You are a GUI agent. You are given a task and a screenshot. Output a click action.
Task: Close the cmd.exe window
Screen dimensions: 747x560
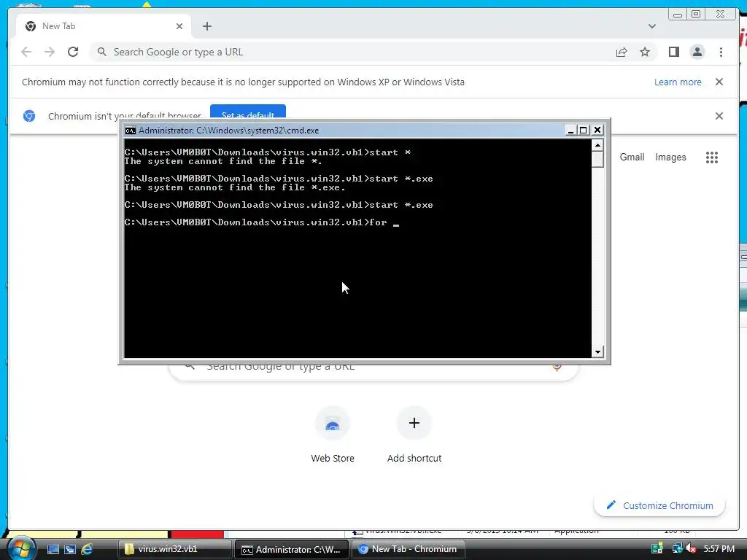(597, 130)
